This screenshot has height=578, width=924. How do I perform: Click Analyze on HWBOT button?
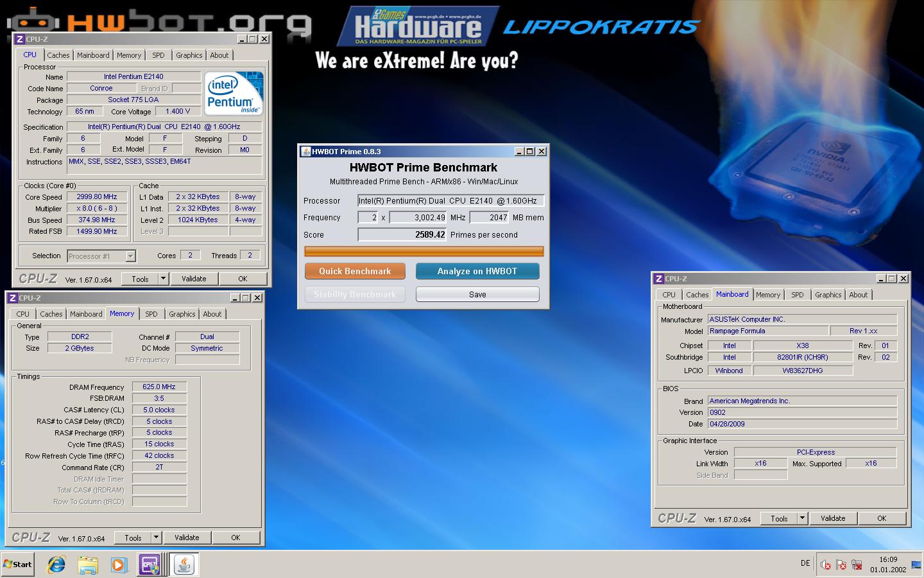(477, 271)
